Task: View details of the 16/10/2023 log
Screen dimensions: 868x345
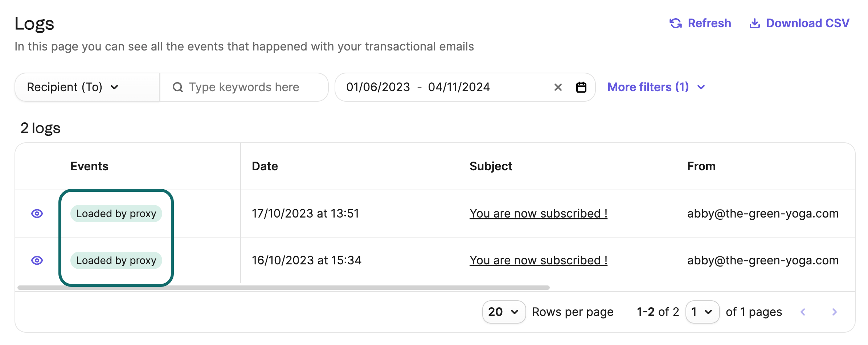Action: point(37,260)
